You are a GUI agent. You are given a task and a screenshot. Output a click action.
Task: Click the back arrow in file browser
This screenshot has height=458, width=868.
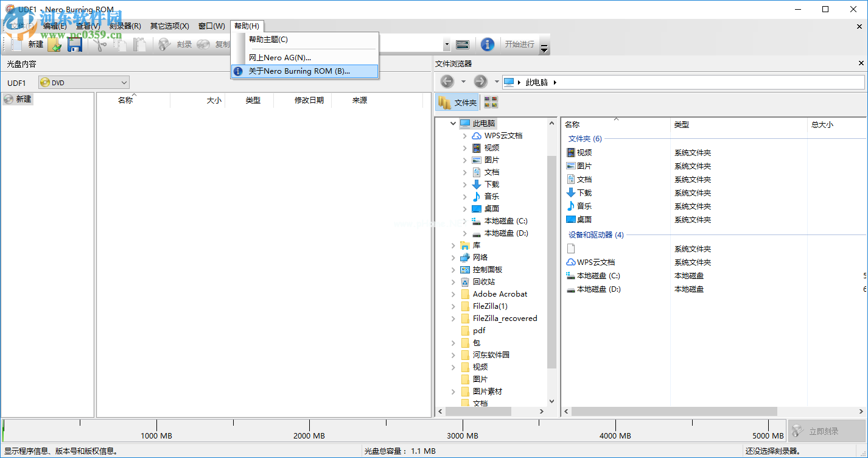[x=447, y=82]
